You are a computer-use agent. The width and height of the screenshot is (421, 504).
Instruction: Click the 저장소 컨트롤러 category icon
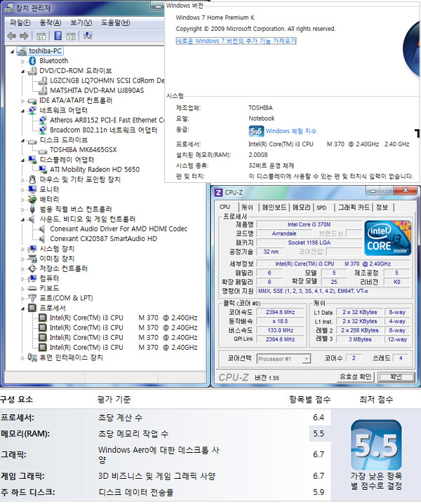[x=32, y=268]
